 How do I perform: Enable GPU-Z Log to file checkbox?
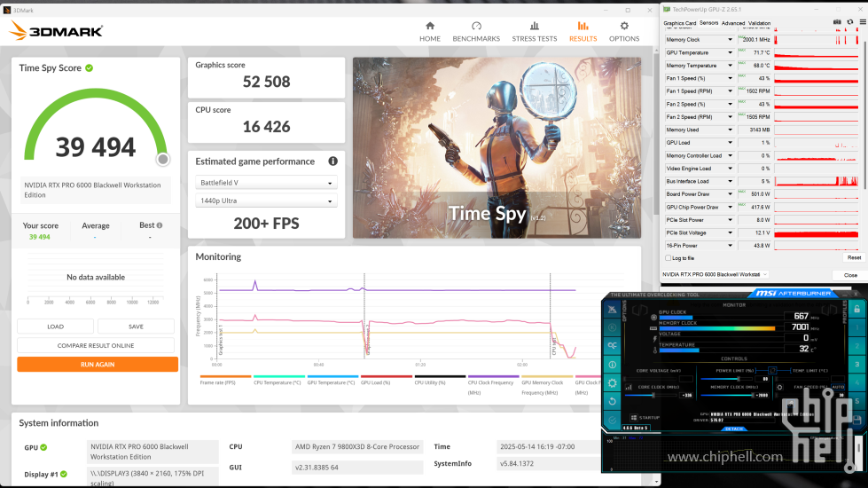pyautogui.click(x=669, y=258)
